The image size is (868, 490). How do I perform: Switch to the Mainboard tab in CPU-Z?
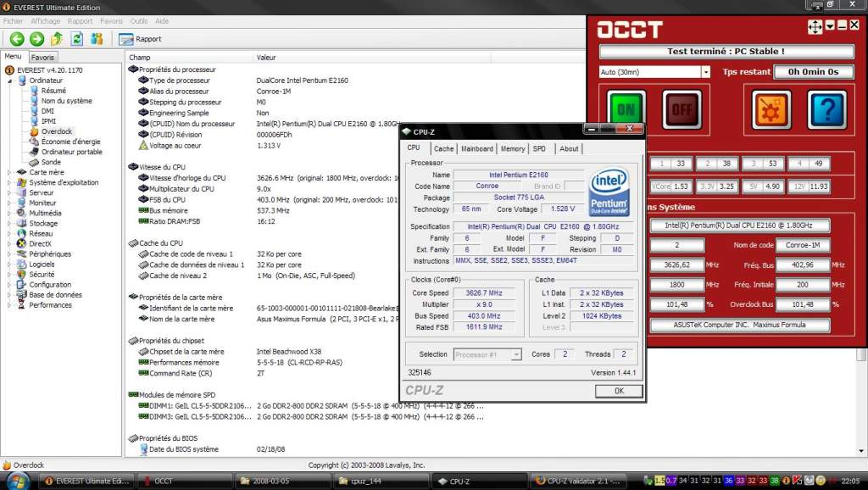(x=476, y=149)
